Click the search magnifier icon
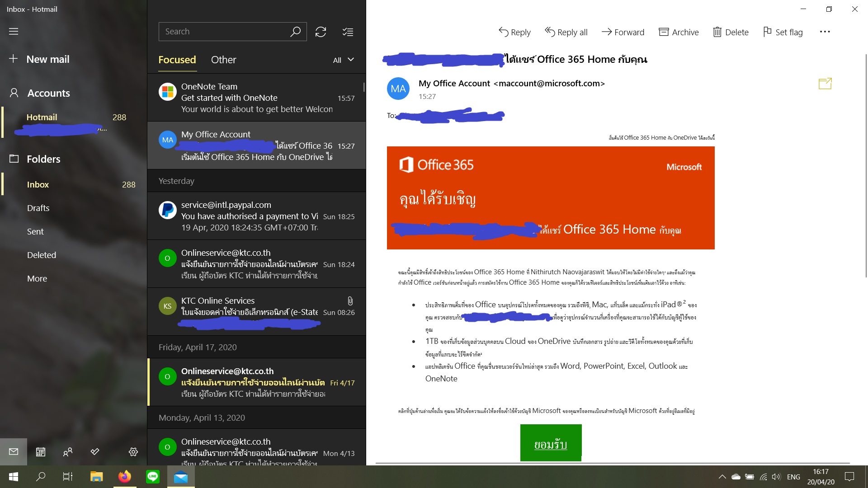868x488 pixels. 295,32
